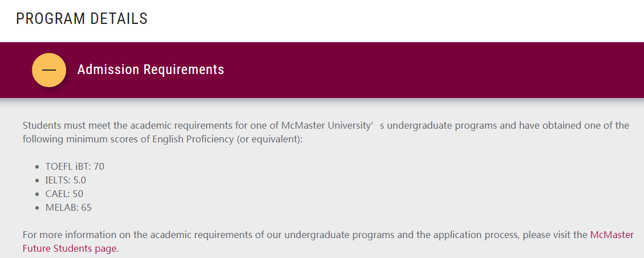
Task: Select the CAEL: 50 list item
Action: click(x=64, y=194)
